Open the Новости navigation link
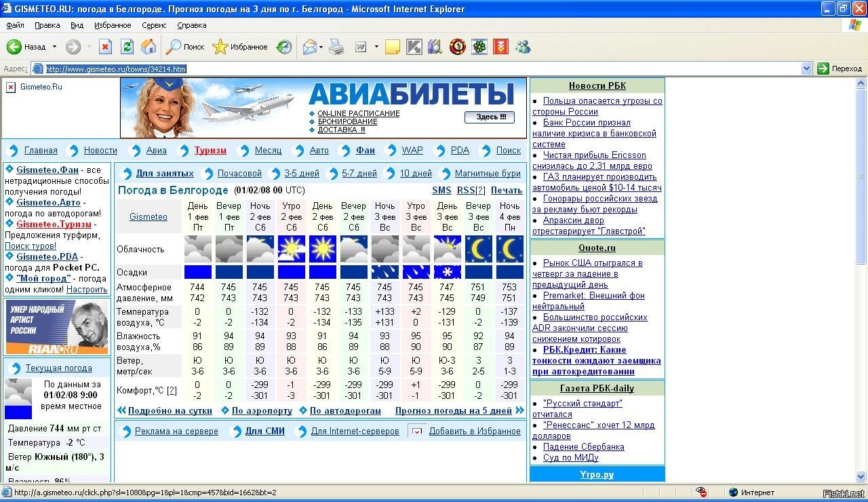868x502 pixels. tap(100, 151)
